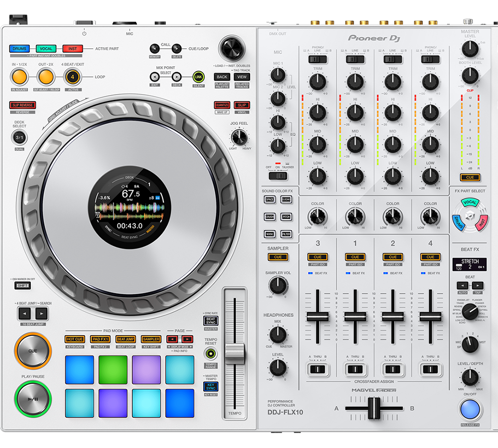Viewport: 498px width, 448px height.
Task: Select DRUMS in the FX PART SELECT ring
Action: pyautogui.click(x=458, y=223)
